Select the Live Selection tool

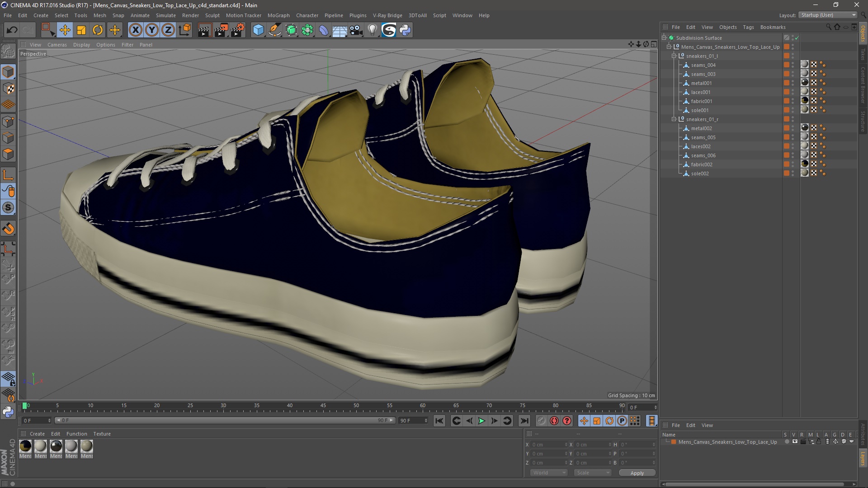[x=47, y=30]
